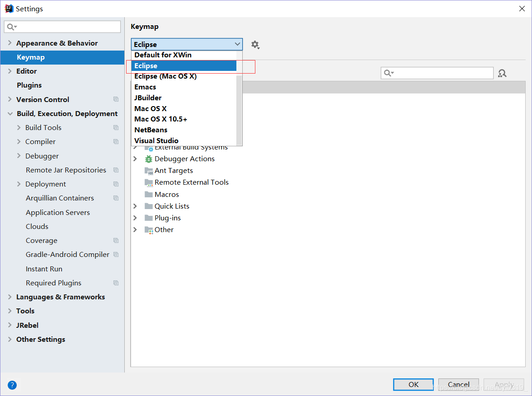This screenshot has width=532, height=396.
Task: Expand the Tools settings section
Action: 9,311
